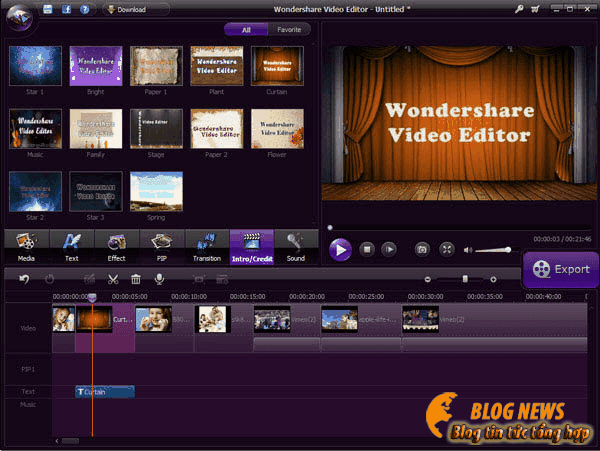Click the save icon in title bar

(47, 9)
